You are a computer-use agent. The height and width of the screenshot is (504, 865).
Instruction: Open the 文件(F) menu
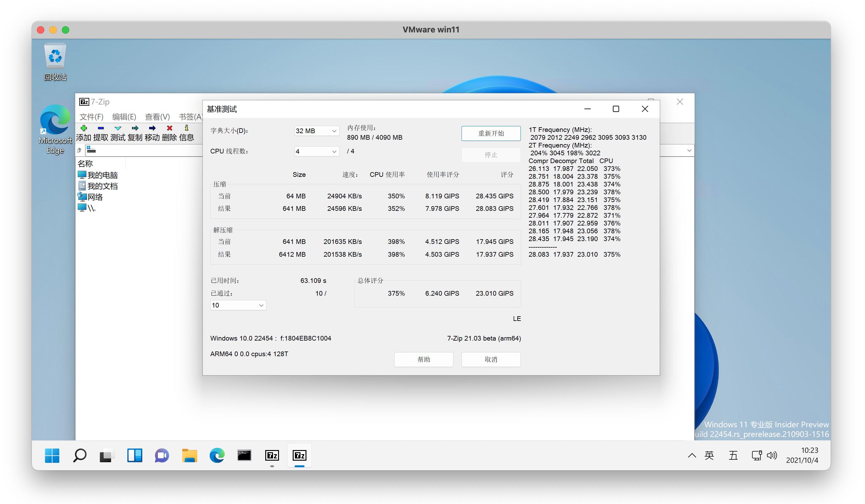(x=91, y=117)
